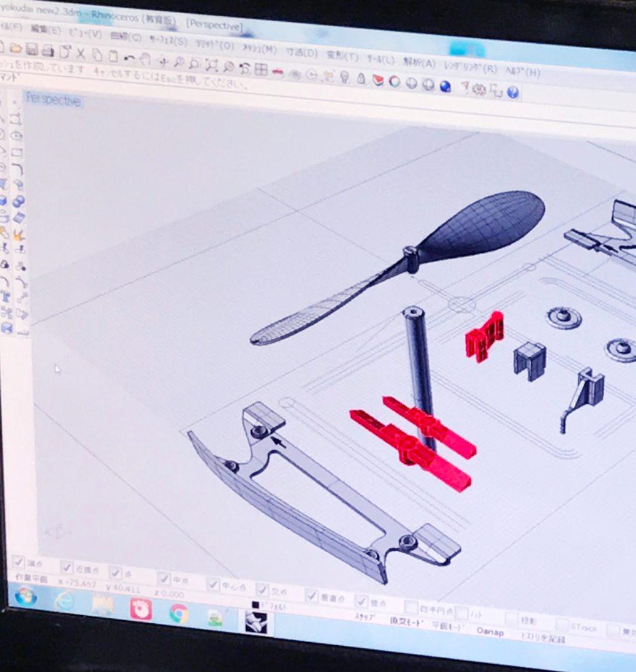Screen dimensions: 636x672
Task: Open the 解析(A) menu
Action: coord(419,62)
